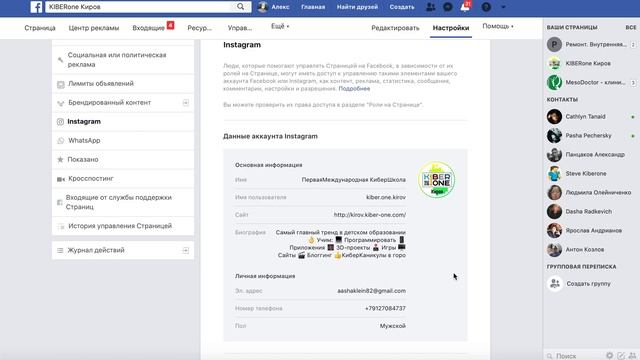
Task: Open WhatsApp settings item
Action: [x=123, y=140]
